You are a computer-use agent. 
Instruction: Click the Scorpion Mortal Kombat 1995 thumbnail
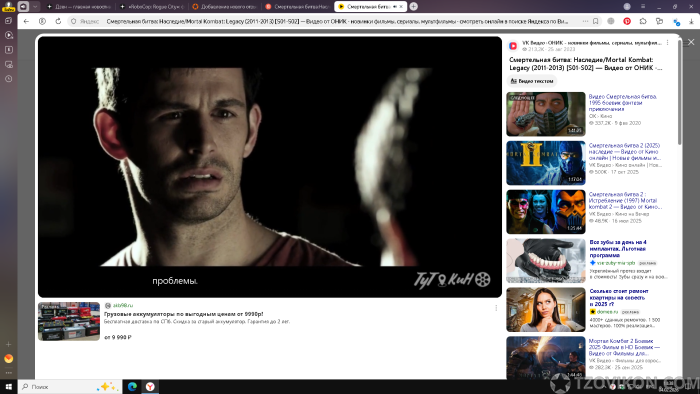[x=546, y=114]
